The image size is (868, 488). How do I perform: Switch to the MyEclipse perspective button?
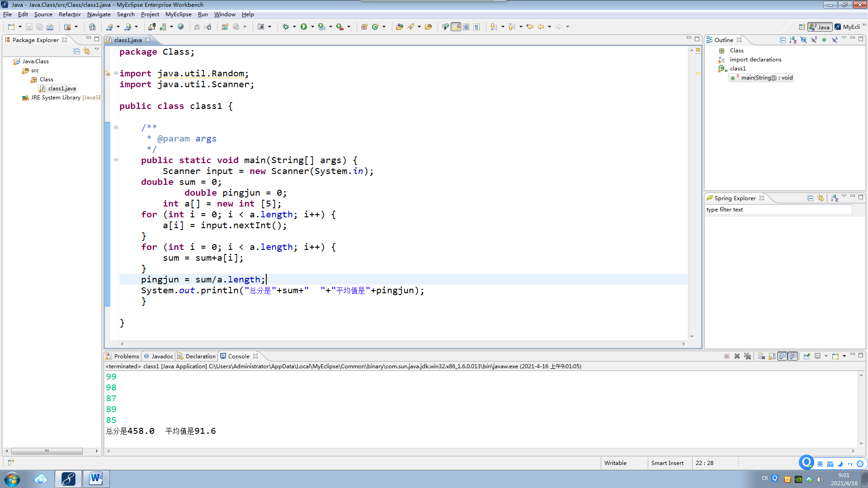847,27
